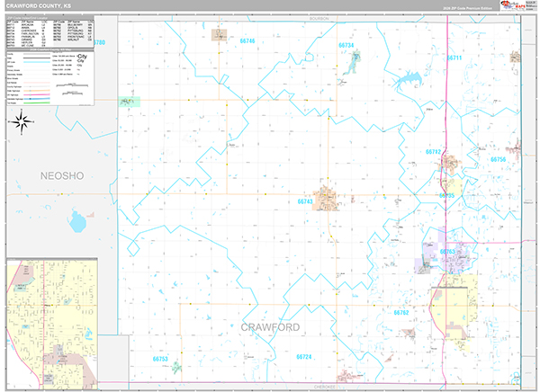This screenshot has height=392, width=540.
Task: Click the NEOSHO county label
Action: pos(62,176)
